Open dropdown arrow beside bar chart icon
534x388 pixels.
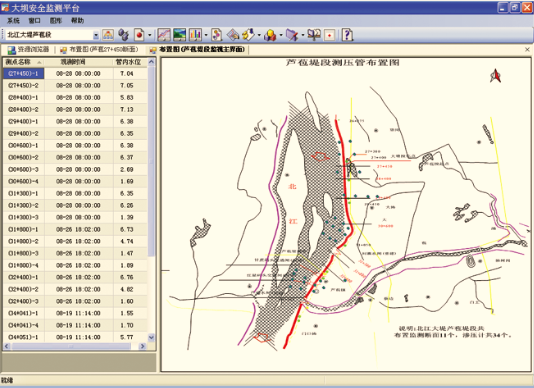coord(206,35)
